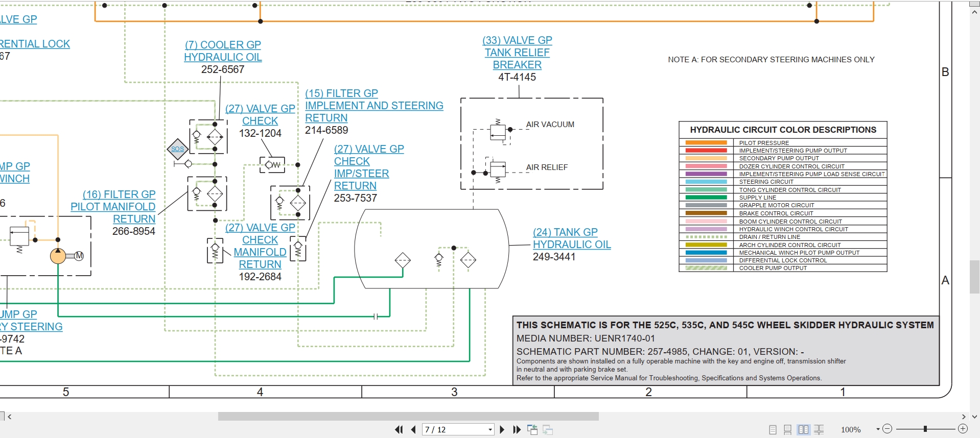Open the page number dropdown
This screenshot has width=980, height=438.
[490, 430]
